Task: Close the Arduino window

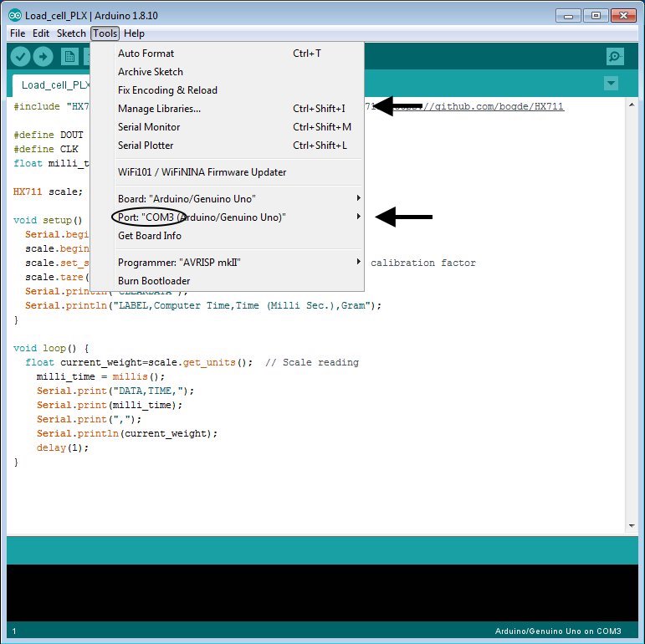Action: point(623,16)
